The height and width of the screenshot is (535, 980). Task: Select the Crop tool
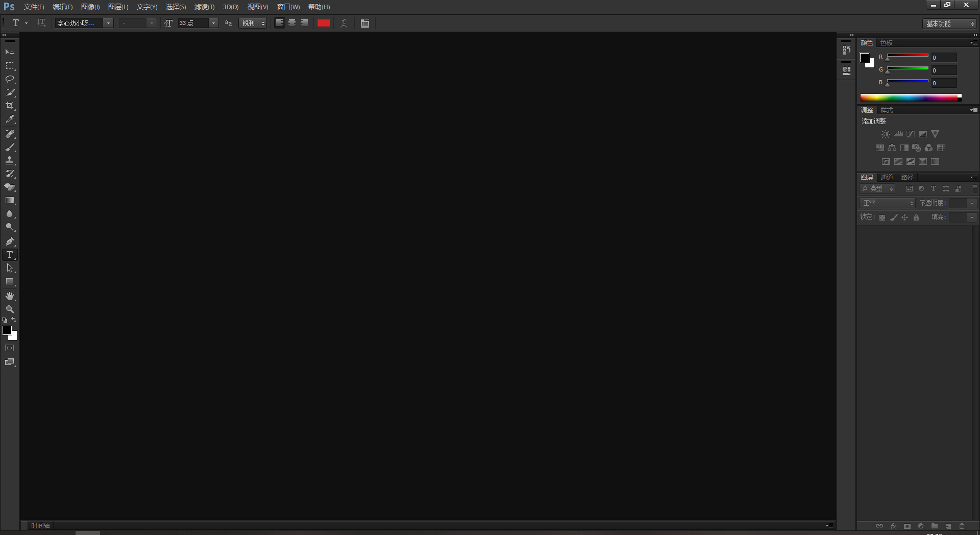pyautogui.click(x=10, y=106)
